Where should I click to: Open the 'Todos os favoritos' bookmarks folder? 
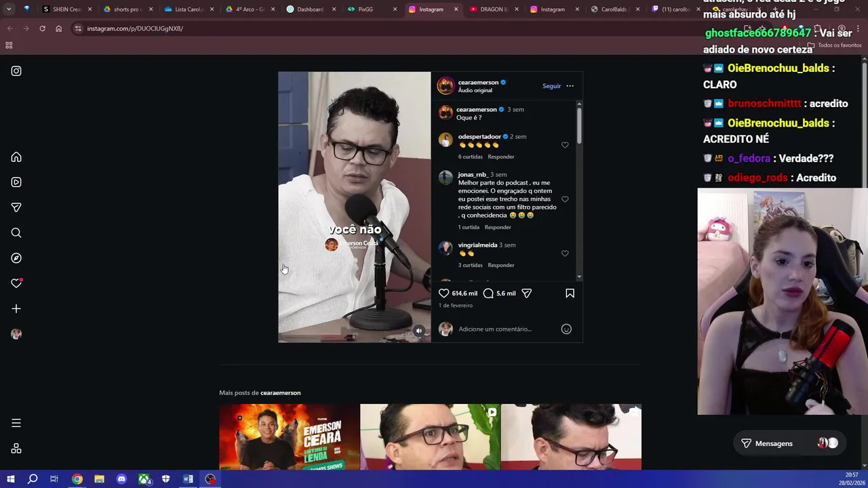(x=834, y=45)
